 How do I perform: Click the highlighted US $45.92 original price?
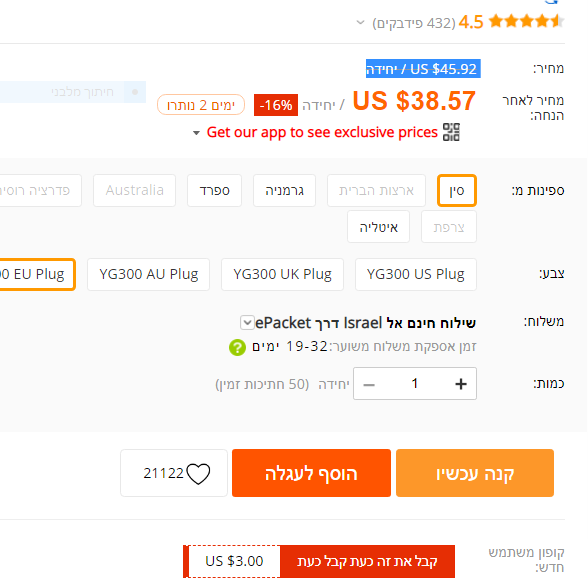tap(423, 69)
